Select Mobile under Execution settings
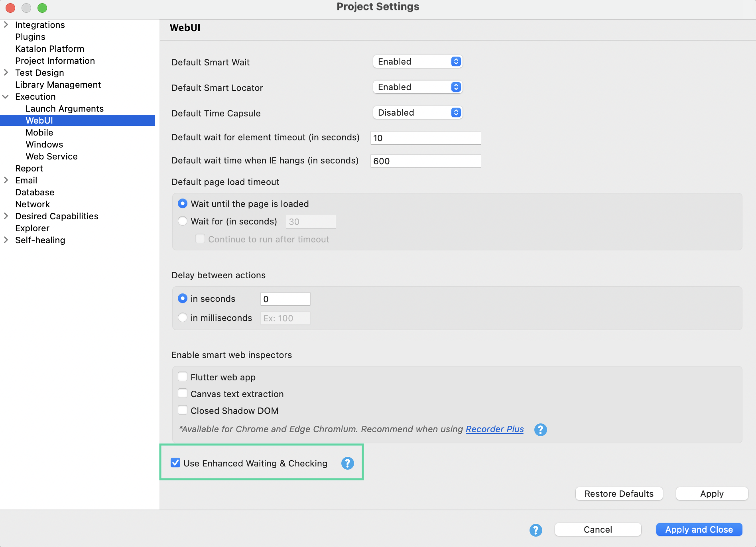Viewport: 756px width, 547px height. tap(39, 132)
